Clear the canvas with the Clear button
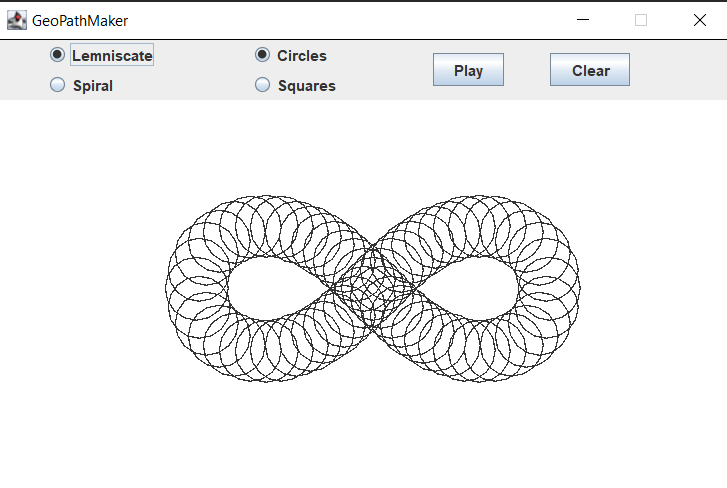 coord(589,70)
